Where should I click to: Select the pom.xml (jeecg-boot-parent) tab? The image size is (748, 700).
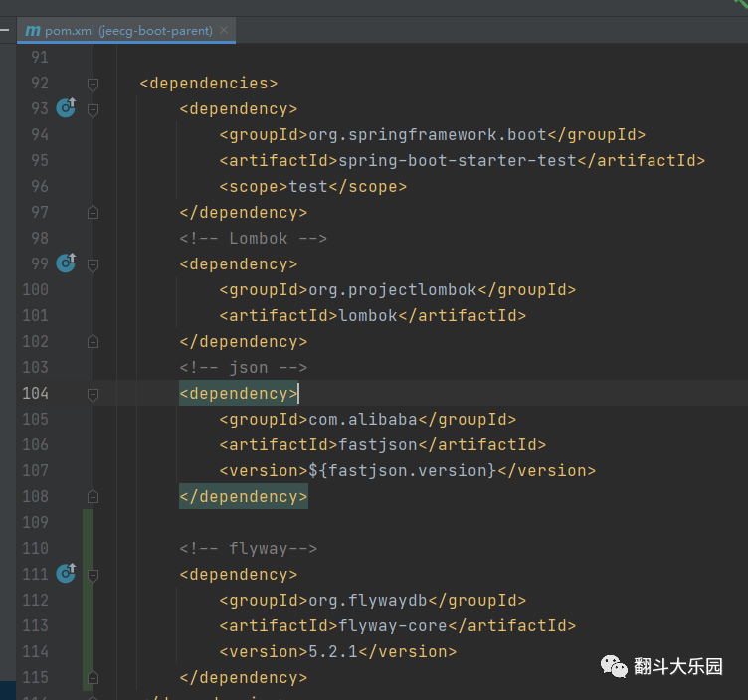coord(127,31)
